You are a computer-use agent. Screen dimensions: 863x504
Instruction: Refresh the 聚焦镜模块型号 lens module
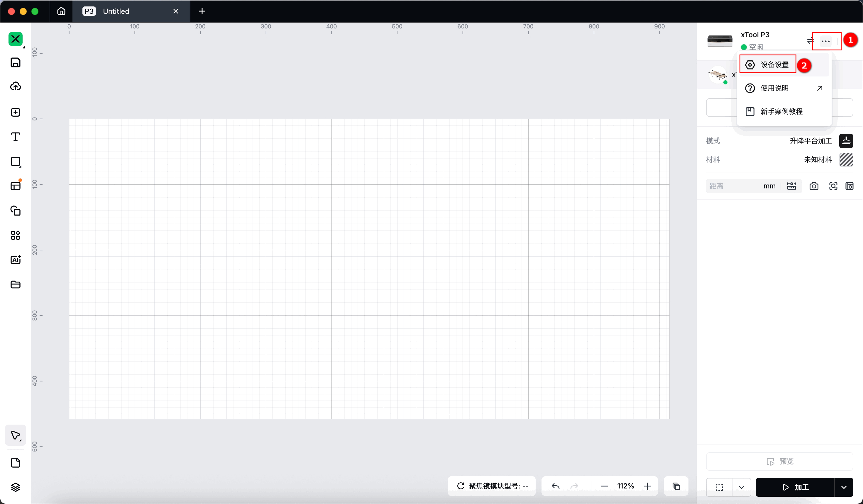pos(461,486)
